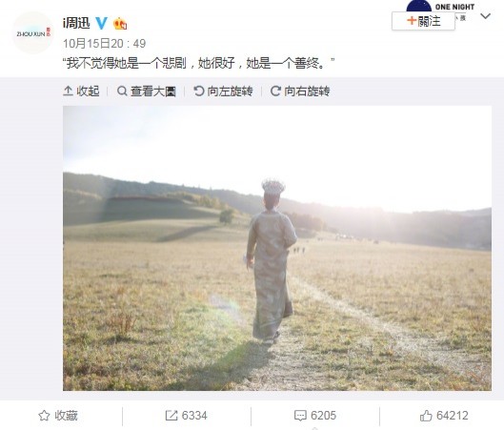Click the counterclockwise rotate arrow icon
This screenshot has width=504, height=430.
click(x=199, y=92)
